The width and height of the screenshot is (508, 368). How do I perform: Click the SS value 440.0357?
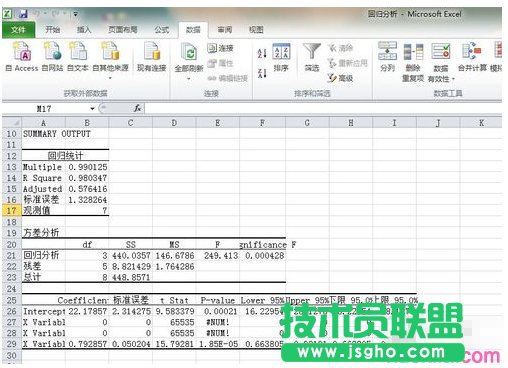click(131, 256)
